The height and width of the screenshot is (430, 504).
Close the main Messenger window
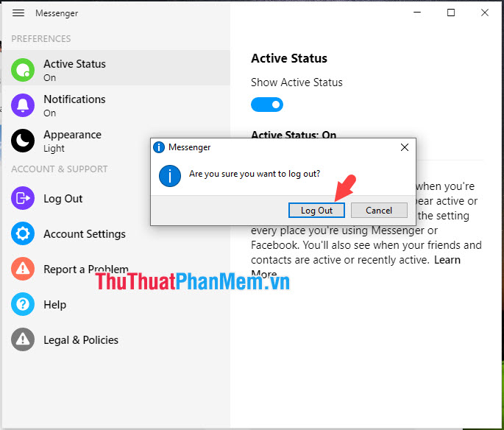click(485, 13)
